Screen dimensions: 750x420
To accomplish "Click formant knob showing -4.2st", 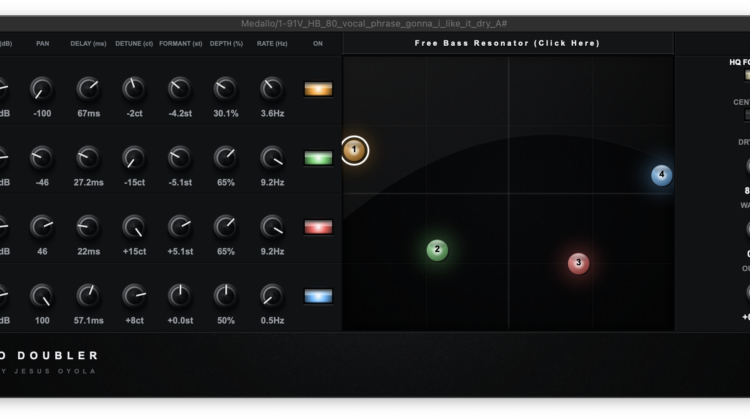I will tap(180, 89).
